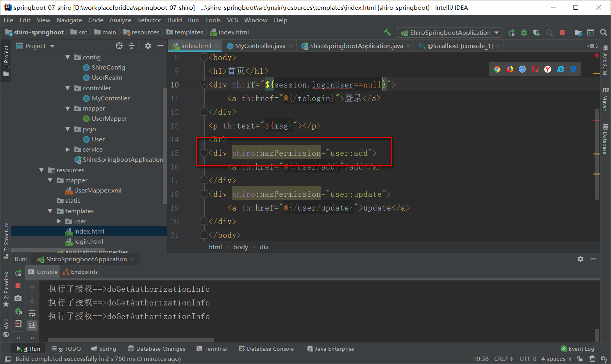Preview page in Firefox browser icon
Image resolution: width=611 pixels, height=364 pixels.
[510, 69]
